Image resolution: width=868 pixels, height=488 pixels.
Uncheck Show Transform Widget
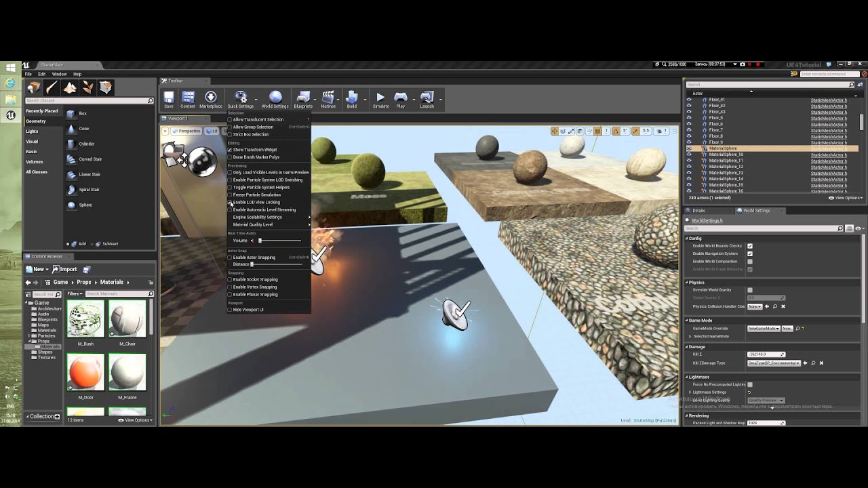[x=229, y=150]
